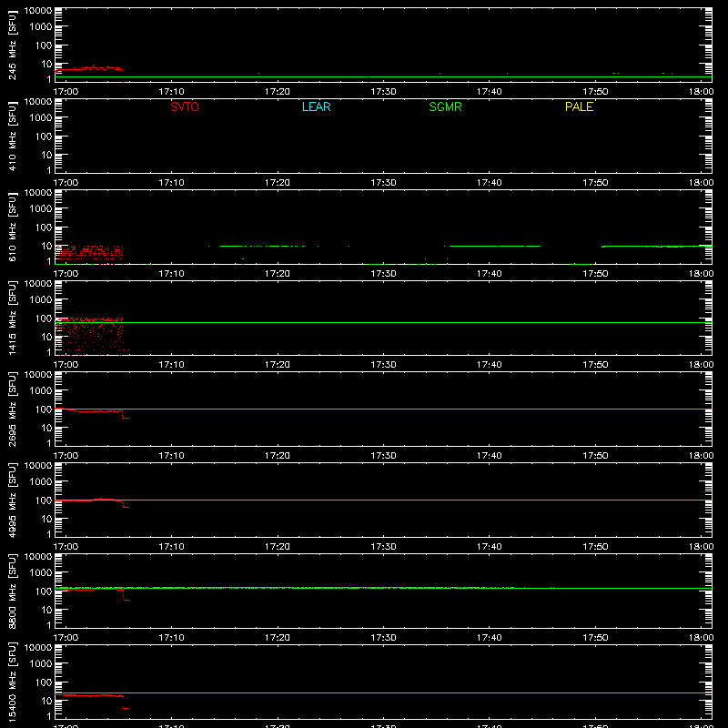Click 17:20 tick label below 410 MHz panel
The image size is (728, 728).
[x=278, y=183]
